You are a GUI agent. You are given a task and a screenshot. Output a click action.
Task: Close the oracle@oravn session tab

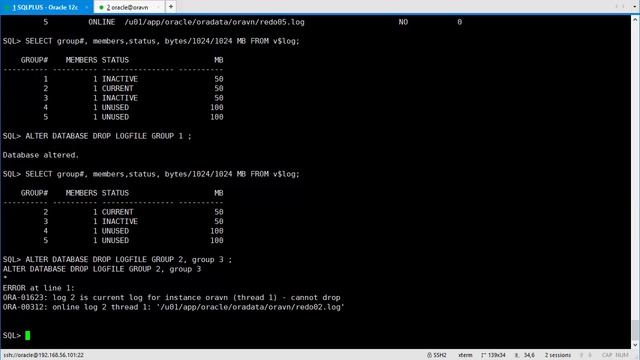(158, 7)
